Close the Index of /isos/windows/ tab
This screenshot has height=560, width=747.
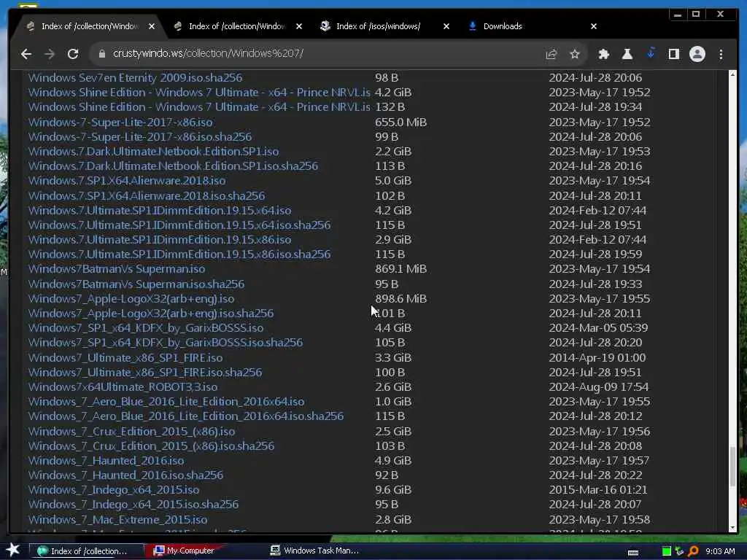(446, 26)
